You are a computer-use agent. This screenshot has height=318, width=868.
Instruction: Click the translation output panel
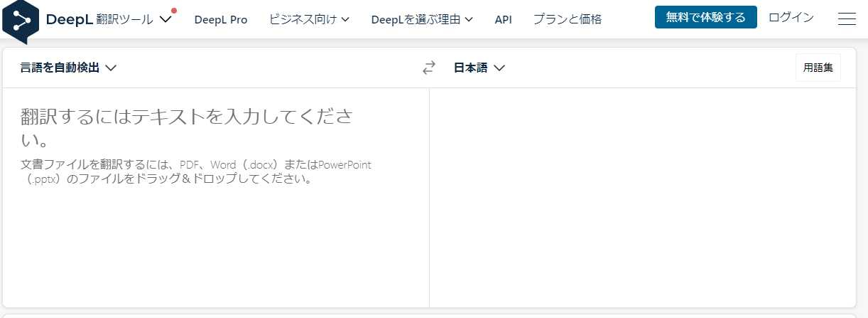tap(642, 198)
